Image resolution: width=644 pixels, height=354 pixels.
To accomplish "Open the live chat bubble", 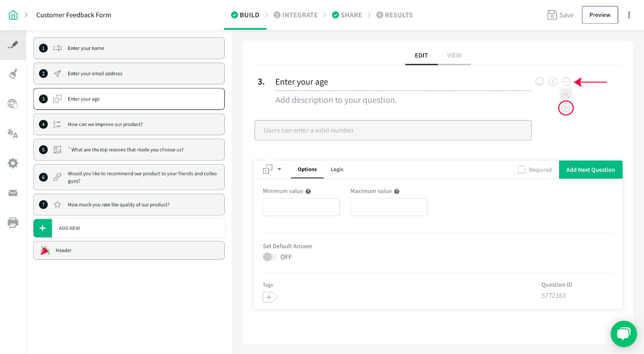I will point(623,333).
